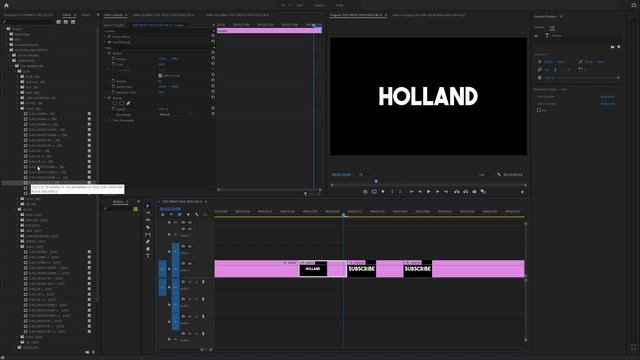This screenshot has width=640, height=360.
Task: Draw an ellipse mask under Opacity
Action: point(115,103)
